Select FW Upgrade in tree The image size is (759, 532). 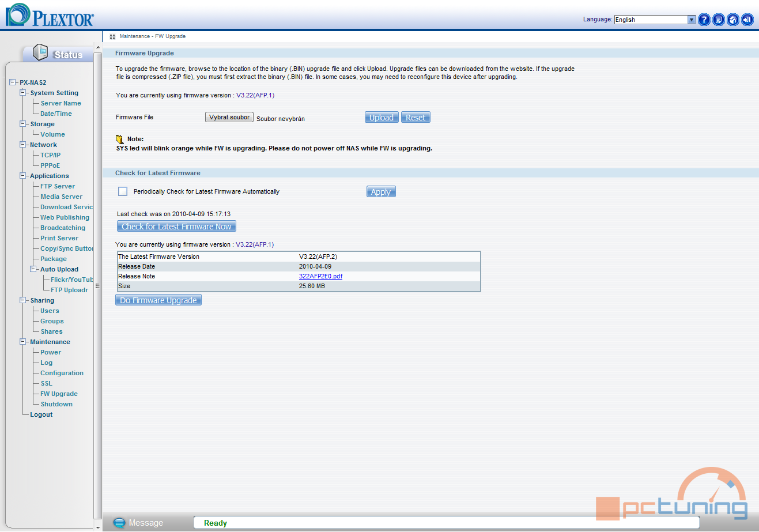coord(59,394)
